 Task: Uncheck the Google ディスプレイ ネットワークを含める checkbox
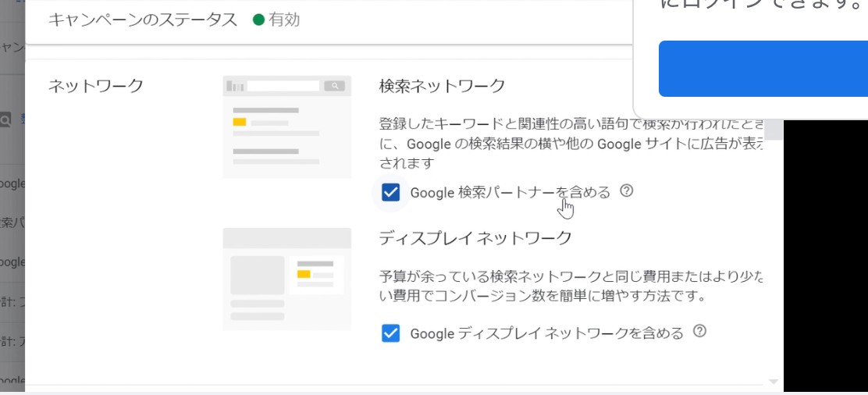coord(391,333)
